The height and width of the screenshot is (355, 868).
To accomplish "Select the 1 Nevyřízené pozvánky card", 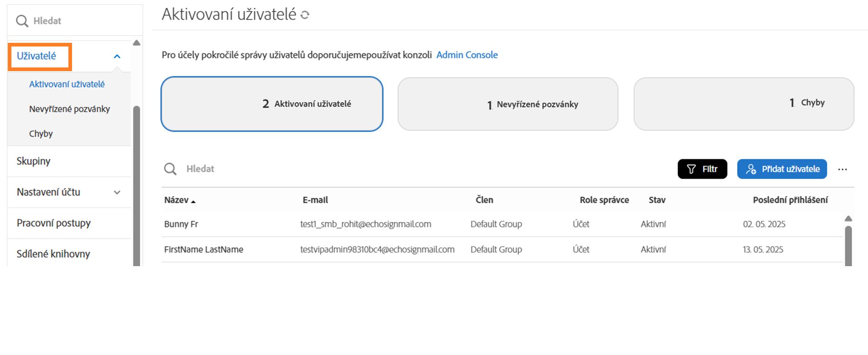I will coord(508,104).
